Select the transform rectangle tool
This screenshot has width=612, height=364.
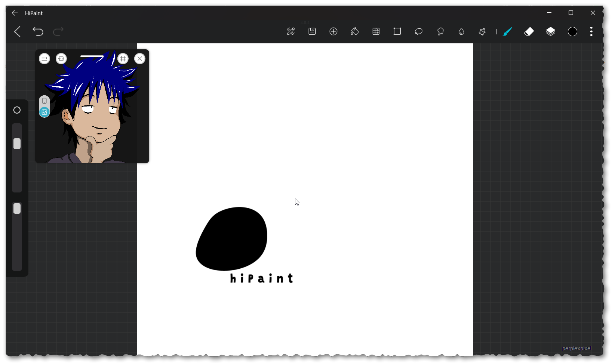tap(397, 32)
